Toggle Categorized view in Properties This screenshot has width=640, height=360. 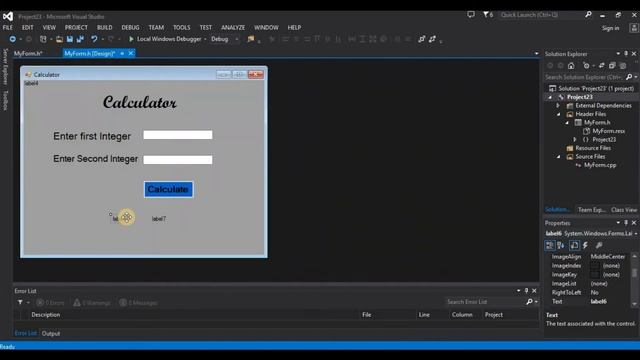549,245
